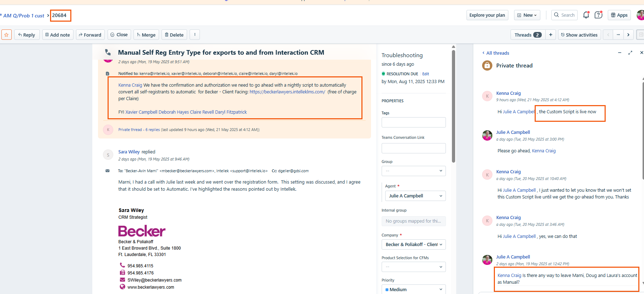Expand the Agent dropdown showing Julie A Campbell
The image size is (644, 294).
click(x=415, y=196)
